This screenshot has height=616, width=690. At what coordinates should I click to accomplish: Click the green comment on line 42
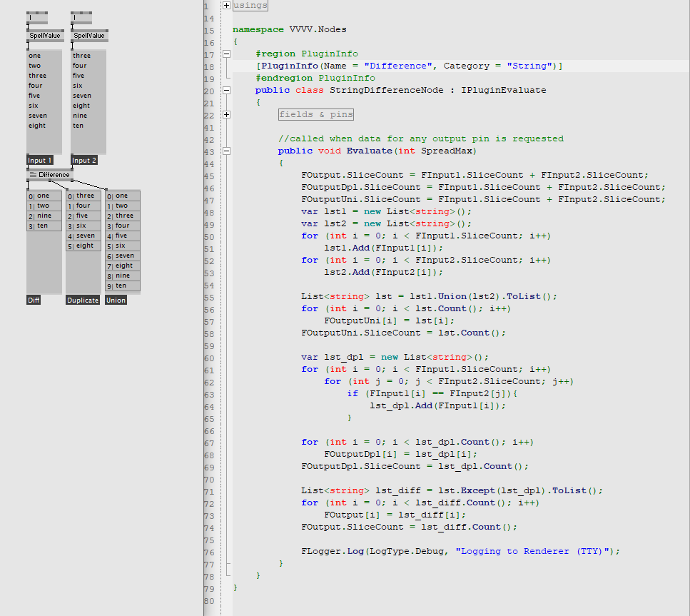[x=421, y=138]
